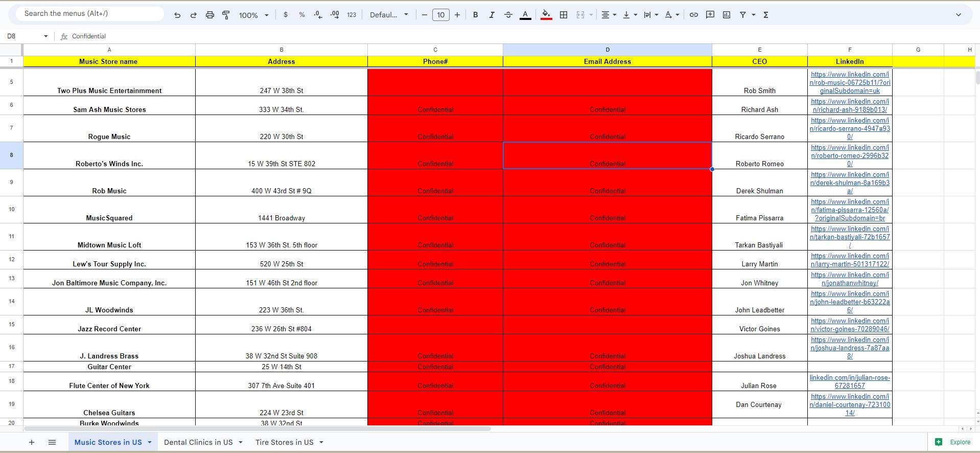Add a comment to the cell

coord(710,15)
